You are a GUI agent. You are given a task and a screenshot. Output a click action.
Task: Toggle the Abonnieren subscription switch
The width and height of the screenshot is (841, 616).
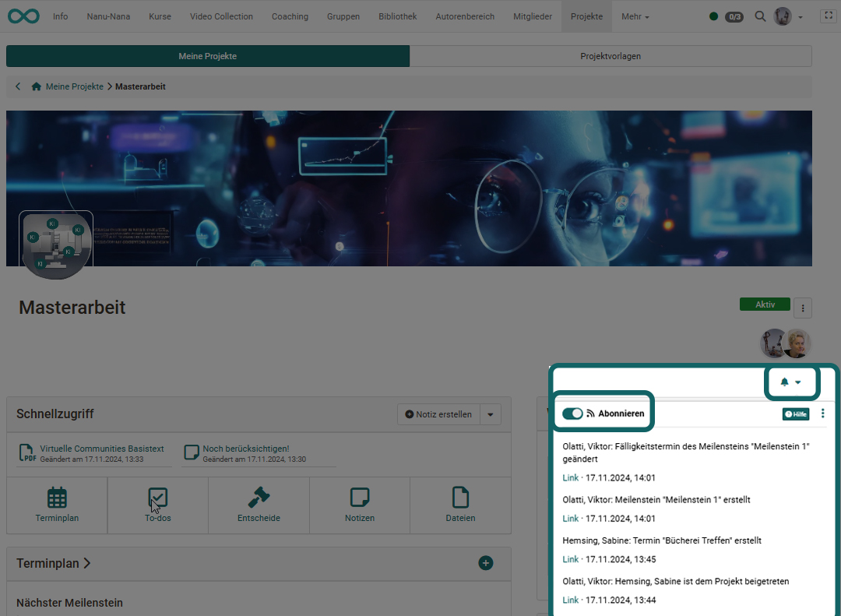pos(572,414)
